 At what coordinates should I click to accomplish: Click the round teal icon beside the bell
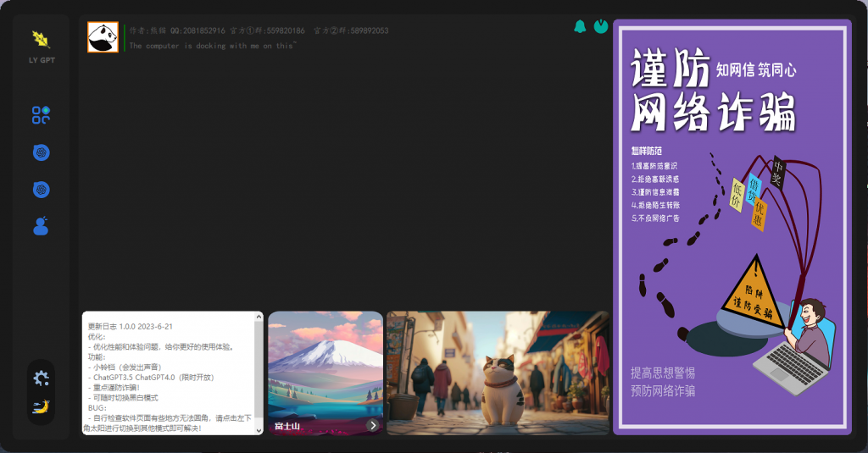601,26
